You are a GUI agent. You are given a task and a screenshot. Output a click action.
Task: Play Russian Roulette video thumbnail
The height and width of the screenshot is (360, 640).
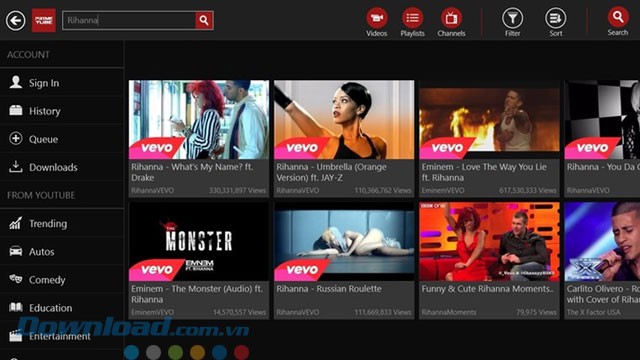click(x=344, y=242)
